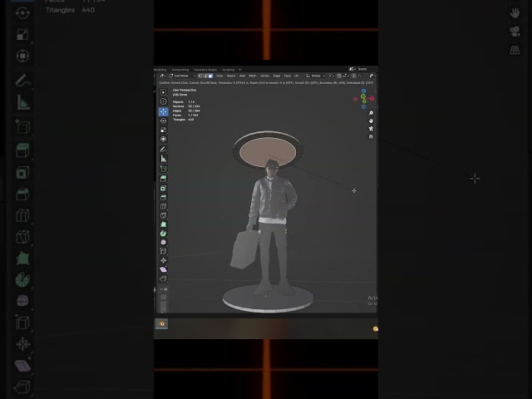
Task: Open the Mesh menu
Action: [253, 76]
